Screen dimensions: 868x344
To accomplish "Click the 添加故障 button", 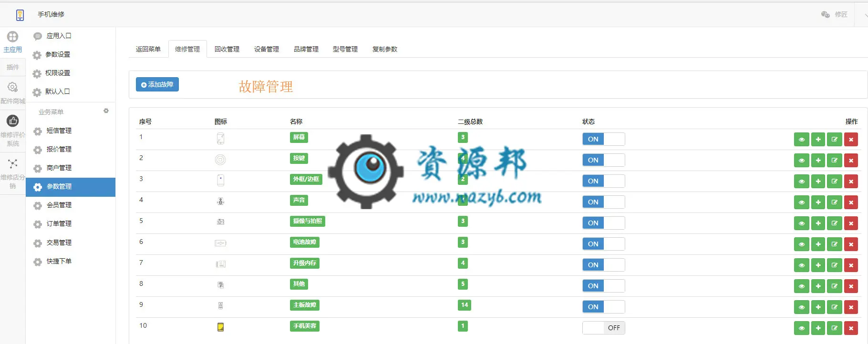I will (157, 84).
